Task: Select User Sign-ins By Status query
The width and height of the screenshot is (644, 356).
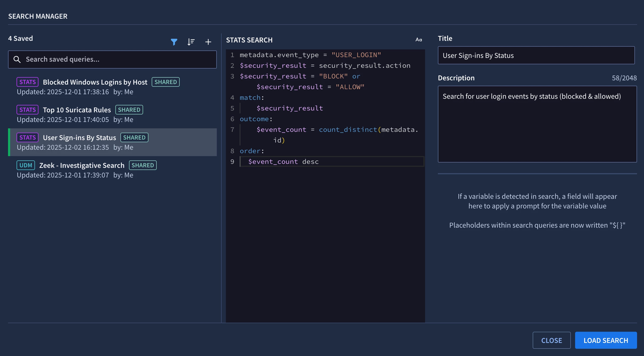Action: (x=80, y=138)
